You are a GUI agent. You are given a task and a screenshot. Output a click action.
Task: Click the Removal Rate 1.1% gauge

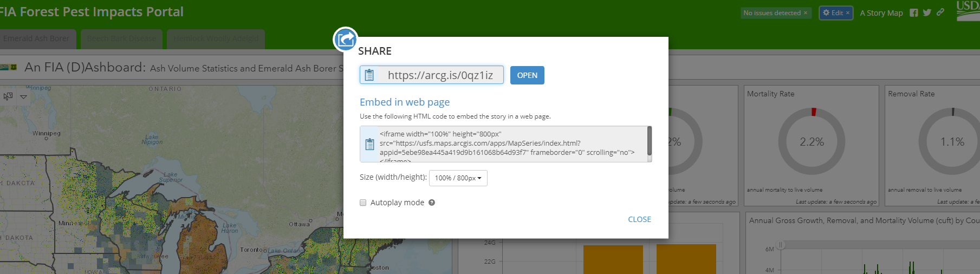(x=952, y=141)
